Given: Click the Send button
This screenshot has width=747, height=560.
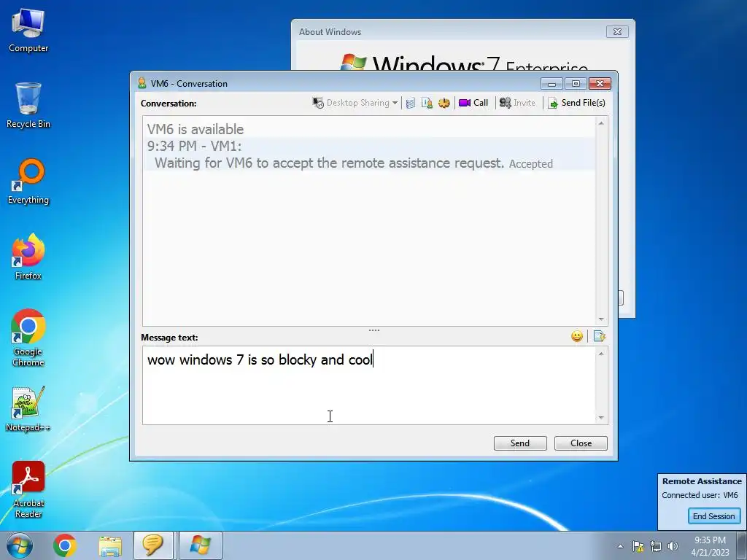Looking at the screenshot, I should 520,443.
